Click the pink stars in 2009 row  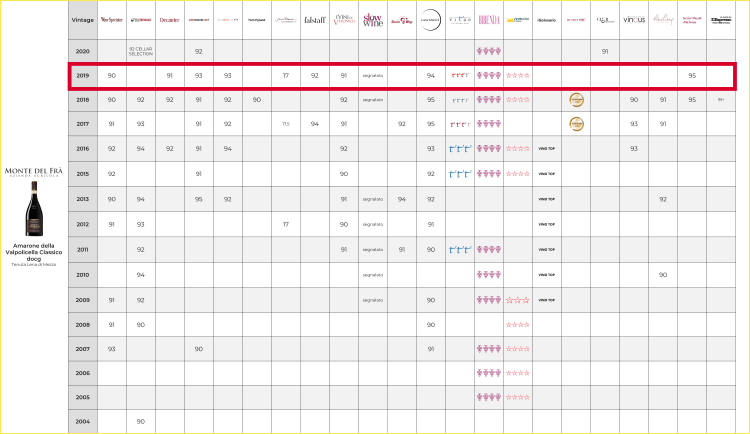coord(518,300)
